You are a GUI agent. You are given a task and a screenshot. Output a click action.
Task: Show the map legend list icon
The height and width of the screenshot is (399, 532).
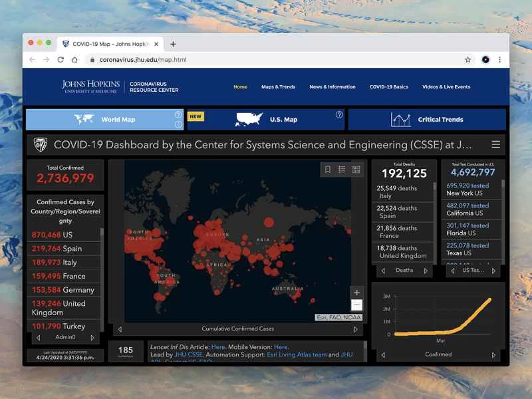342,170
